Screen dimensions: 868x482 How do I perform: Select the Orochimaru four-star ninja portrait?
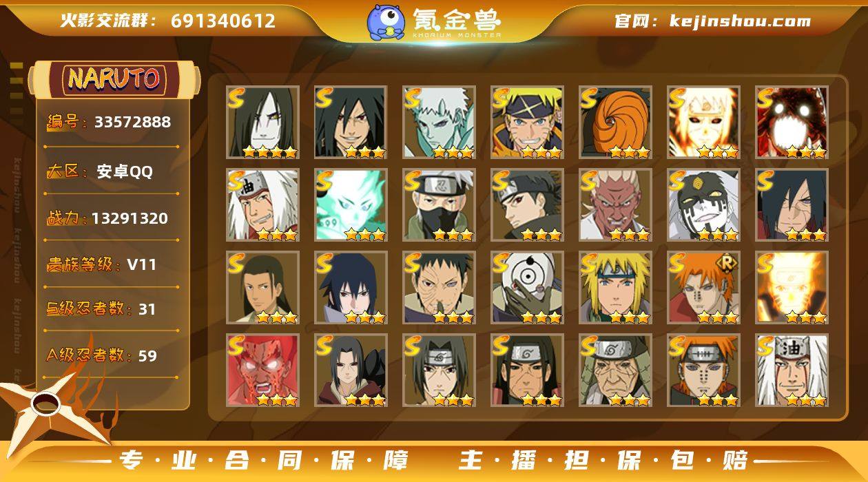click(263, 123)
